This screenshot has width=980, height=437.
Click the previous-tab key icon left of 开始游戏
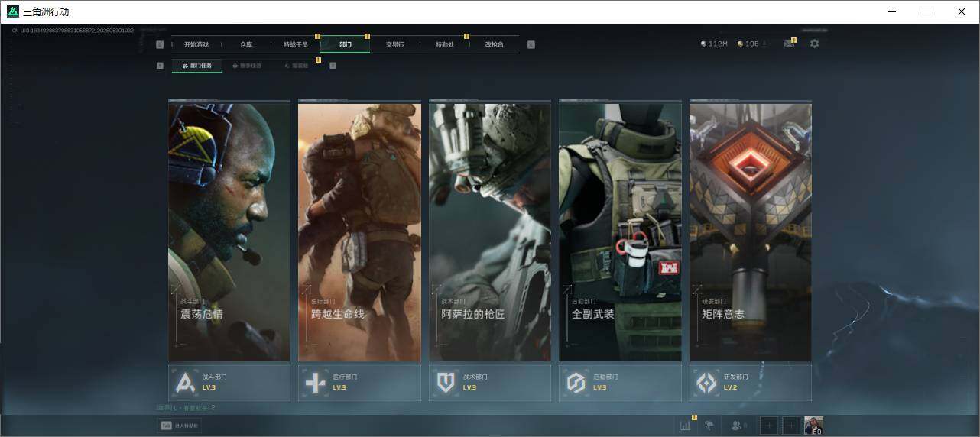(160, 44)
